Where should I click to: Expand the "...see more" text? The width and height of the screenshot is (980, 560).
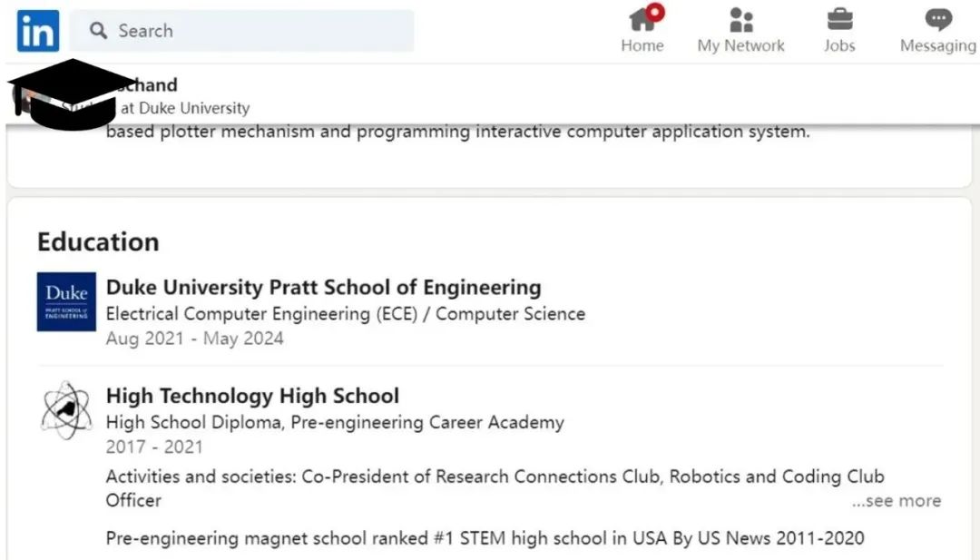[896, 501]
